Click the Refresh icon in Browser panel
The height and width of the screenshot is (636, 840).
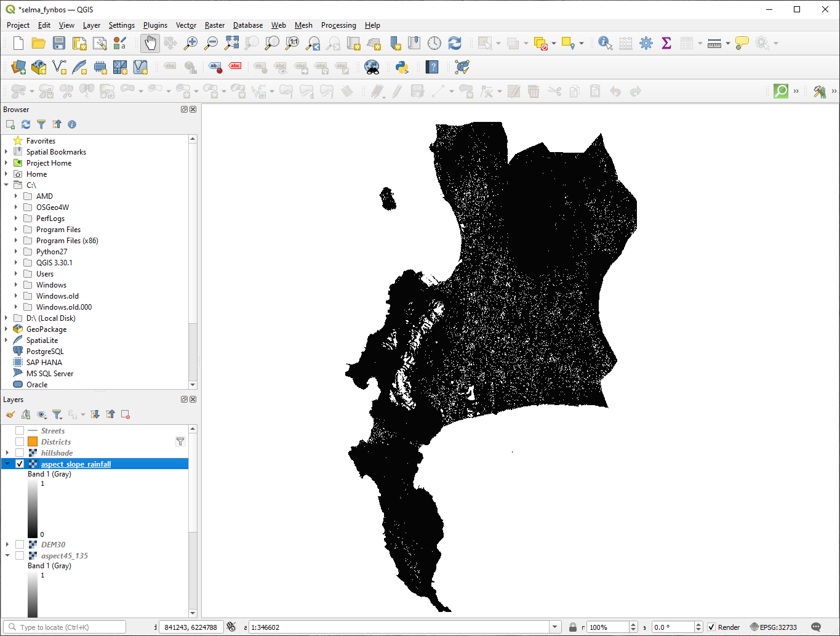[x=26, y=124]
